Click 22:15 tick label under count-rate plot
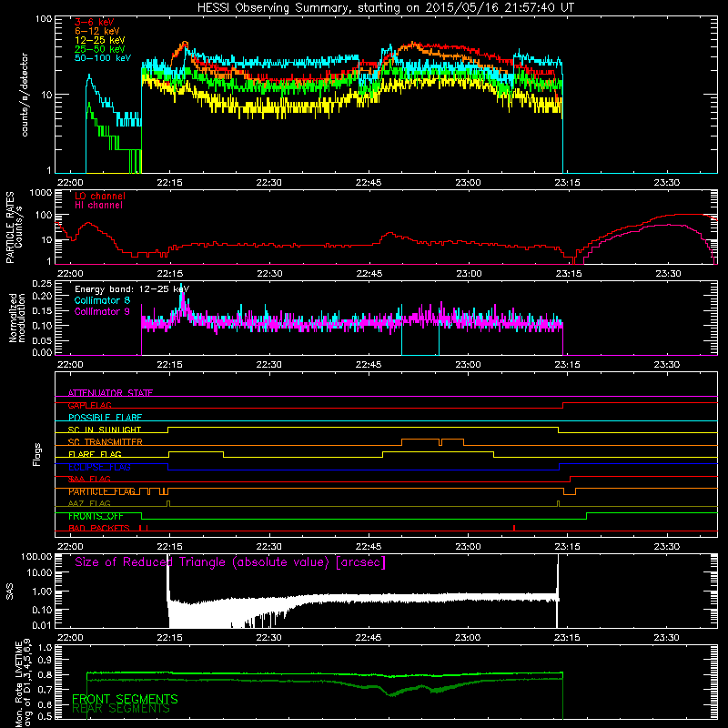The width and height of the screenshot is (728, 728). click(x=169, y=183)
